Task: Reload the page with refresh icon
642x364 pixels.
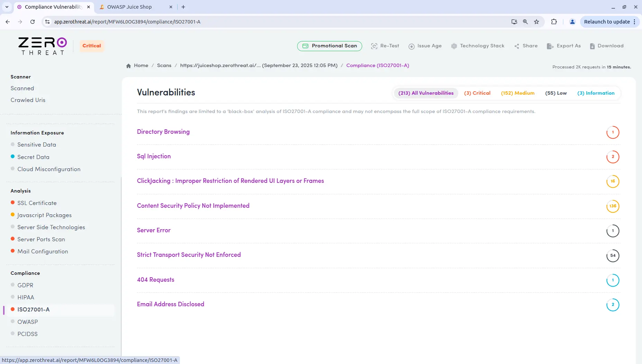Action: [x=33, y=22]
